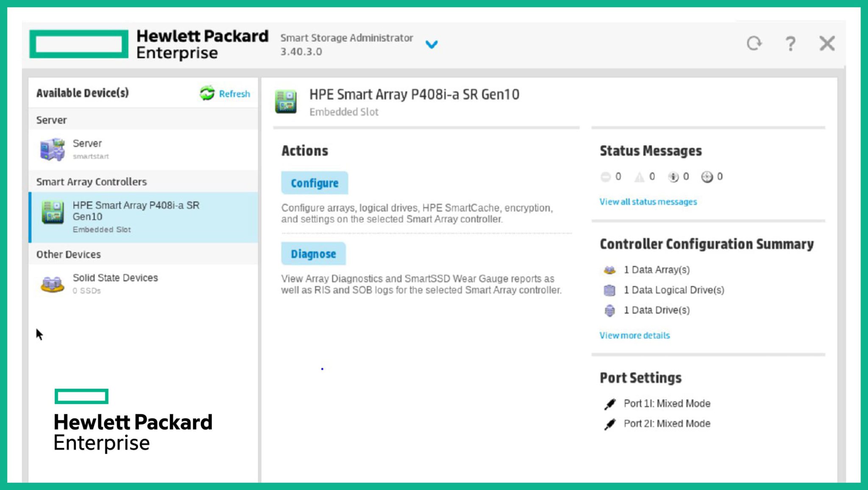Click the controller icon beside main title
This screenshot has height=490, width=868.
click(286, 102)
